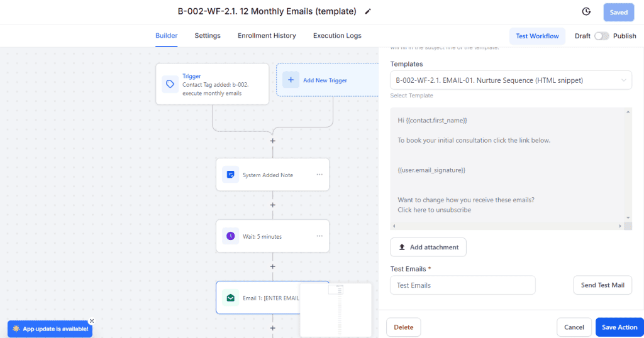Close the App update notification
The width and height of the screenshot is (644, 338).
(92, 321)
